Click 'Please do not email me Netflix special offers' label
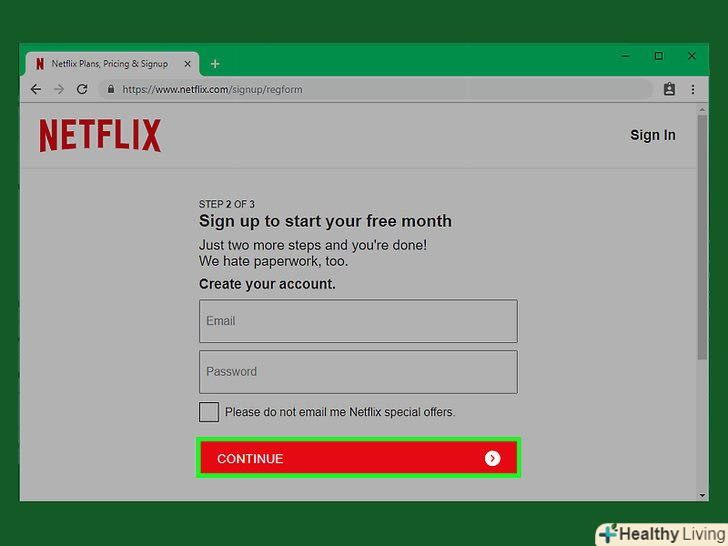The width and height of the screenshot is (728, 546). point(340,412)
